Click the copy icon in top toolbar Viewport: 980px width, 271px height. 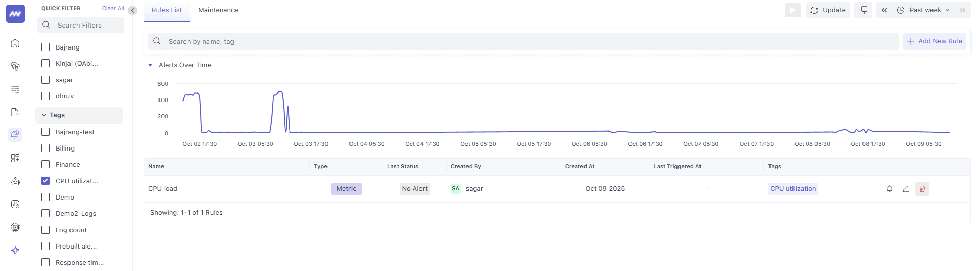(x=863, y=10)
